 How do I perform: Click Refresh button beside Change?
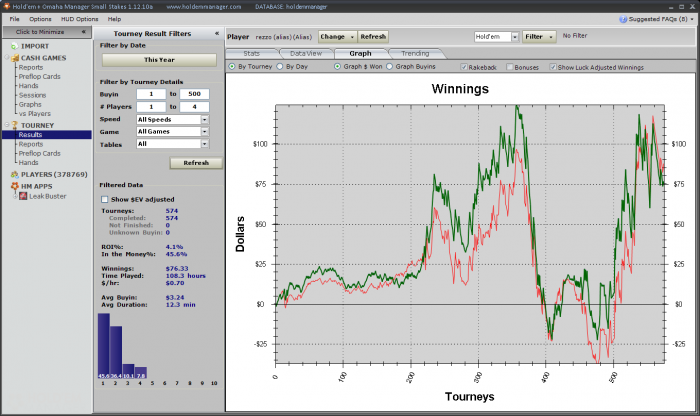coord(373,37)
